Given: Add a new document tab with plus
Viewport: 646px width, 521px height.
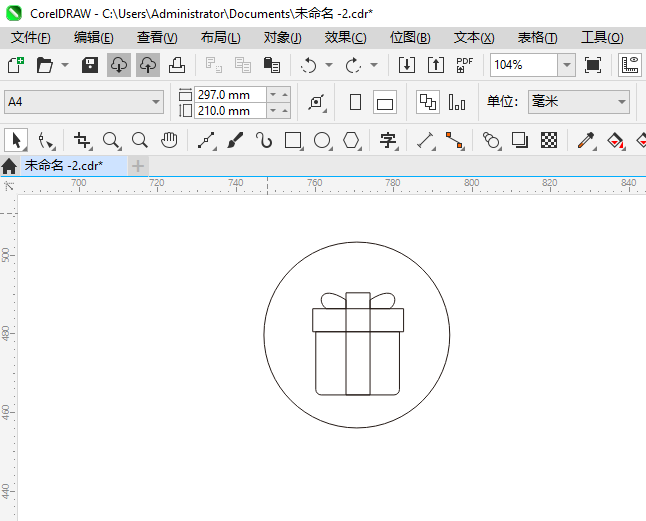Looking at the screenshot, I should [138, 165].
